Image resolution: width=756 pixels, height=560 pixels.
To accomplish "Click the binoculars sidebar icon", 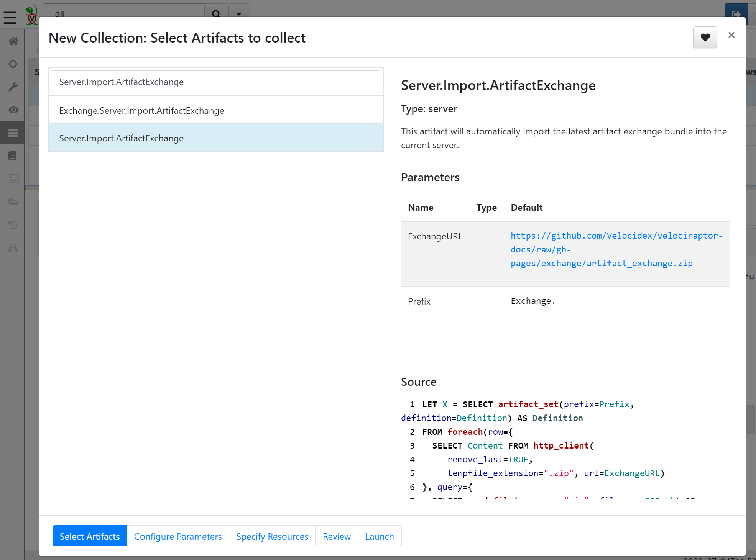I will 13,248.
